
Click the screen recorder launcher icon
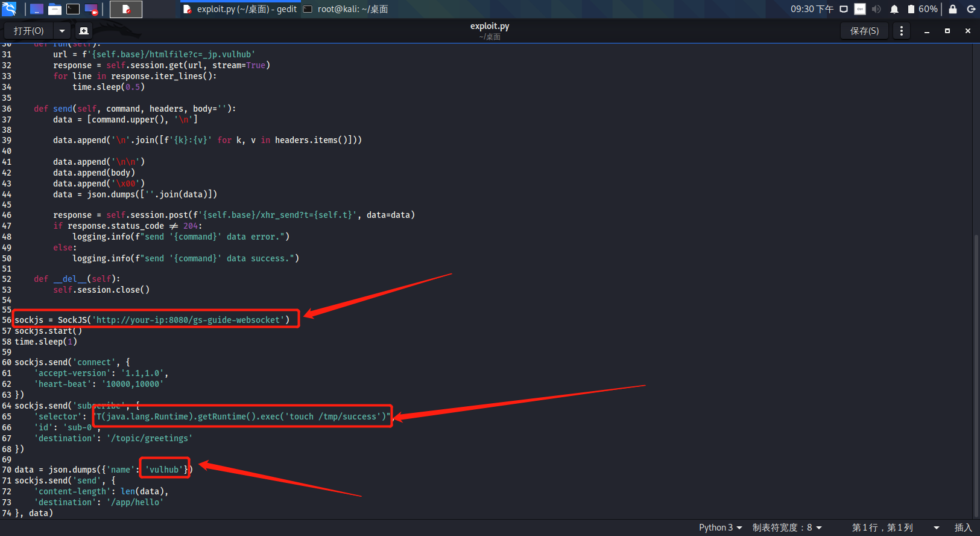[x=92, y=9]
